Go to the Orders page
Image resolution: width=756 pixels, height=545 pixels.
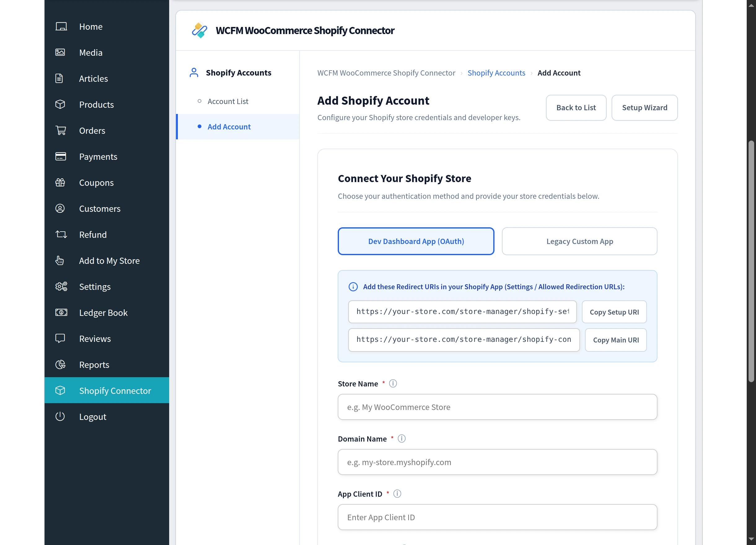click(107, 130)
